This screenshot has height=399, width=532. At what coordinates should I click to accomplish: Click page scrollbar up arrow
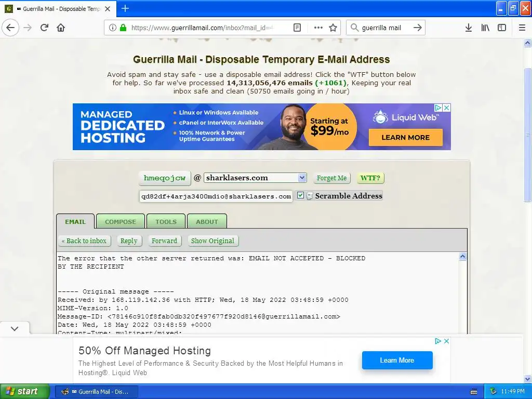coord(527,43)
